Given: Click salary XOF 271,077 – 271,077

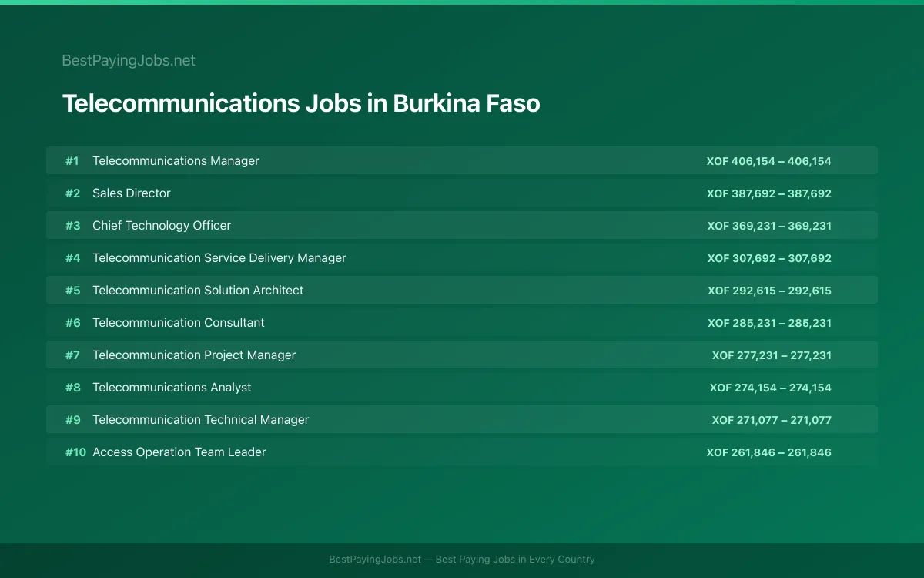Looking at the screenshot, I should click(772, 420).
